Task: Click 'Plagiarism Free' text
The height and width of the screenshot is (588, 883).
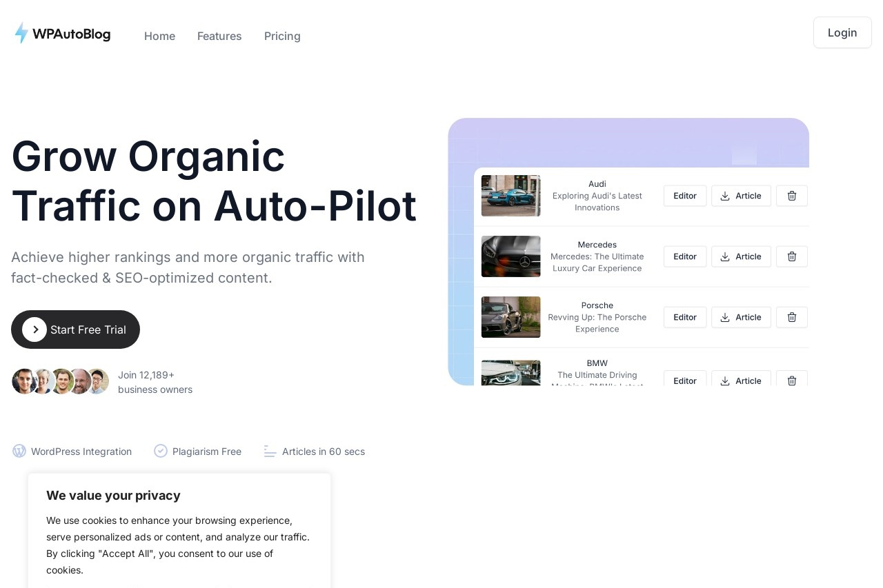Action: (x=207, y=452)
